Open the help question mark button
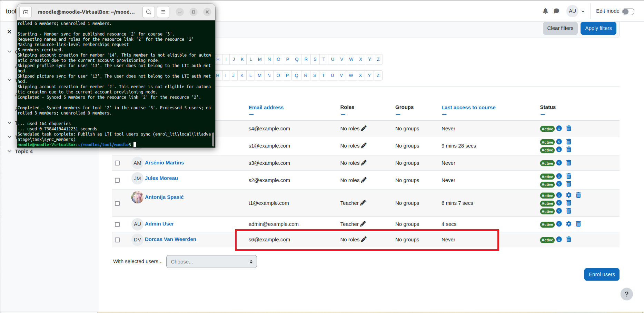The height and width of the screenshot is (313, 644). (627, 294)
